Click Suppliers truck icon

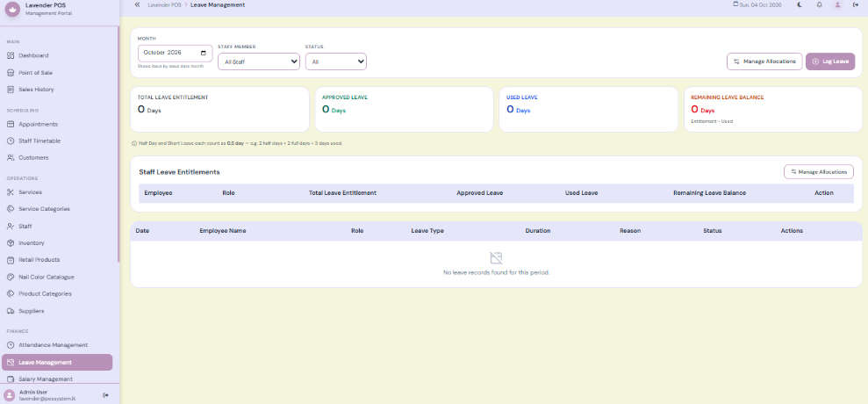point(10,311)
